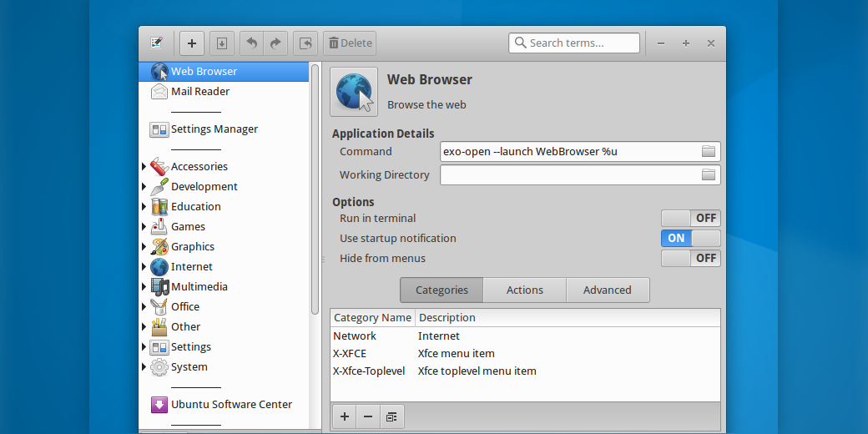Expand the Graphics category
Screen dimensions: 868x434
(144, 246)
